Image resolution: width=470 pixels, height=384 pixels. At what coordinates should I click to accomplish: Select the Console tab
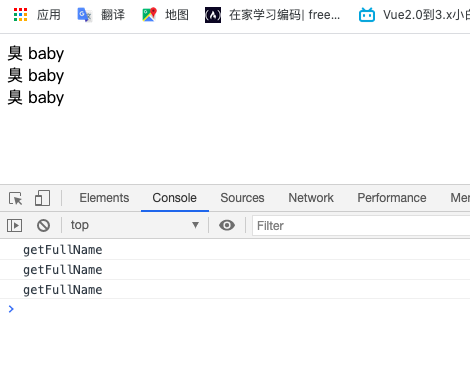[175, 198]
